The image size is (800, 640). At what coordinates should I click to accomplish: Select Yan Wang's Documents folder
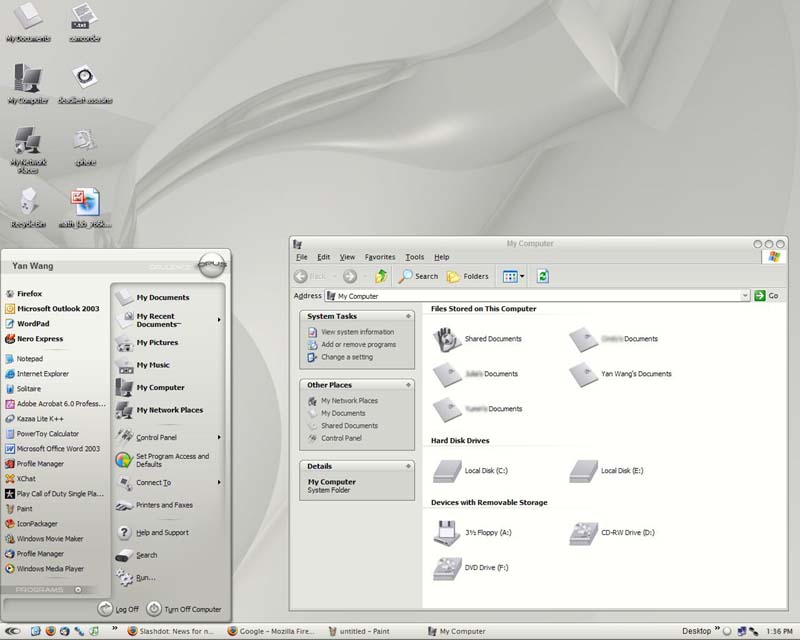tap(620, 374)
